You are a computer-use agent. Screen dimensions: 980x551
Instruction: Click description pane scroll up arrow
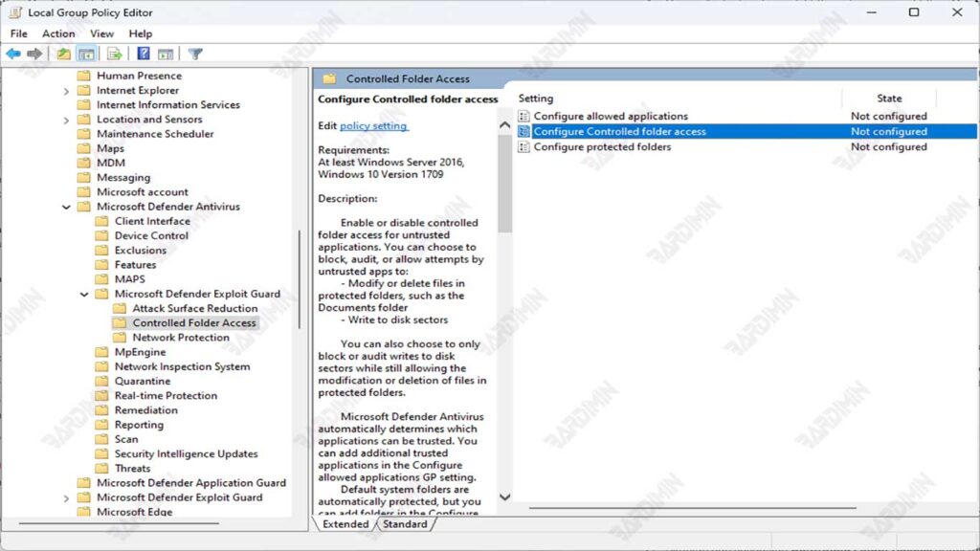coord(505,125)
